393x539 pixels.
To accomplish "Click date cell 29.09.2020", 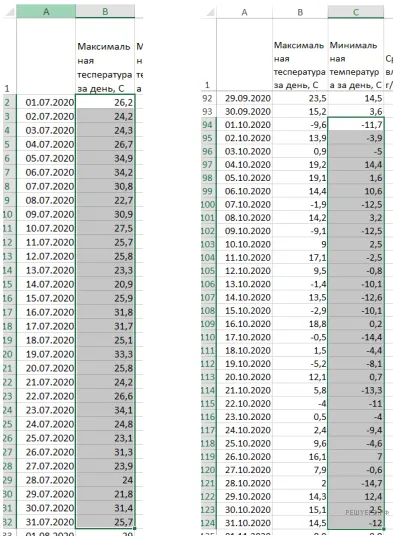I will tap(244, 98).
